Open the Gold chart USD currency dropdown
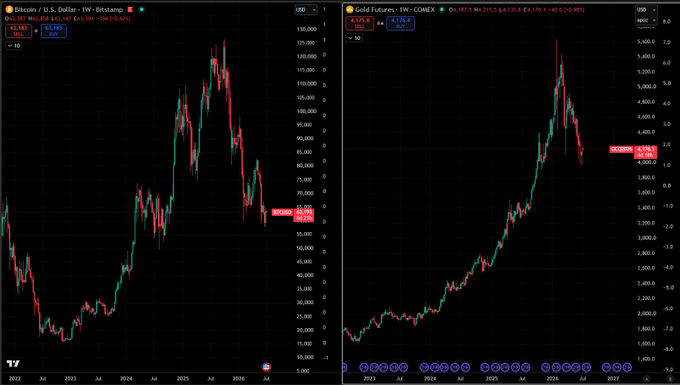 pos(646,10)
